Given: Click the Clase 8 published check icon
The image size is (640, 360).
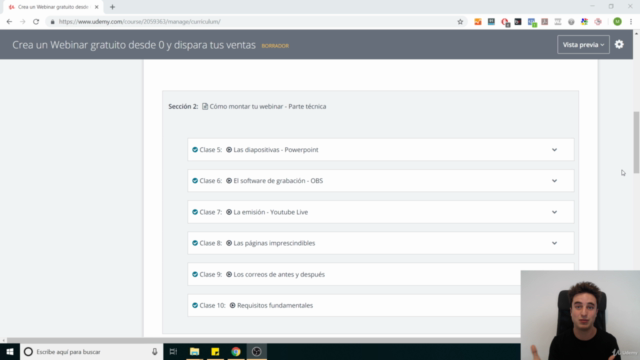Looking at the screenshot, I should coord(195,243).
